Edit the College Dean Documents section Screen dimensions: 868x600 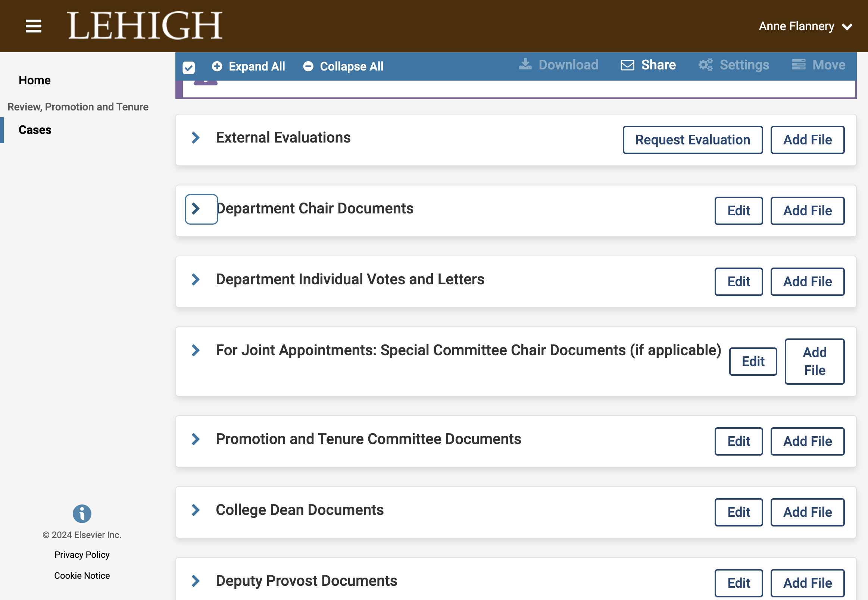(739, 512)
